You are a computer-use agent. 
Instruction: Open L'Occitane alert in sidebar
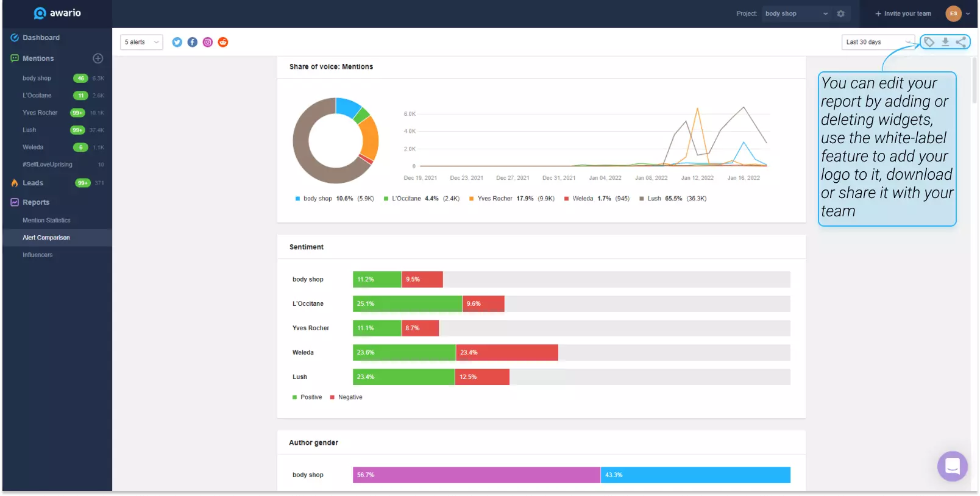[x=37, y=96]
